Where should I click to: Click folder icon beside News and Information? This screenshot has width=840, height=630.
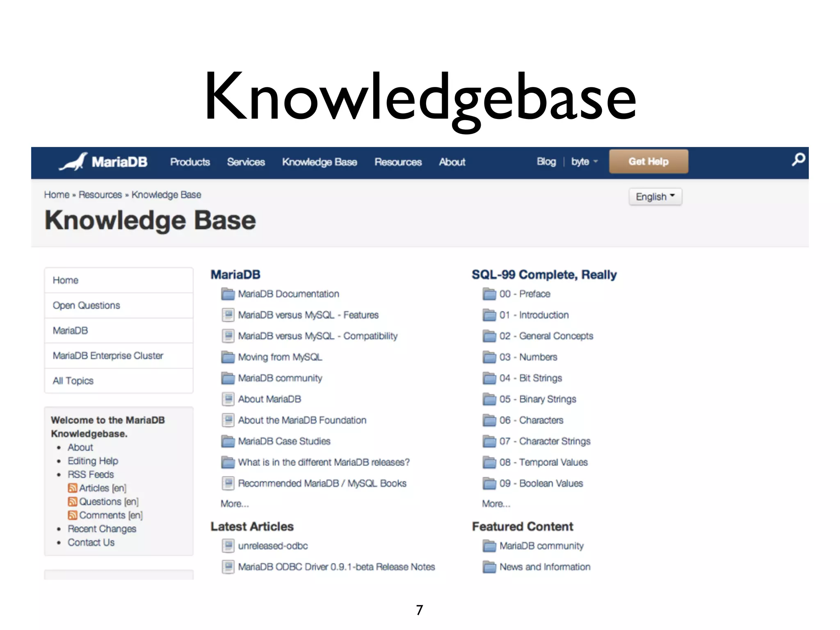[x=489, y=567]
